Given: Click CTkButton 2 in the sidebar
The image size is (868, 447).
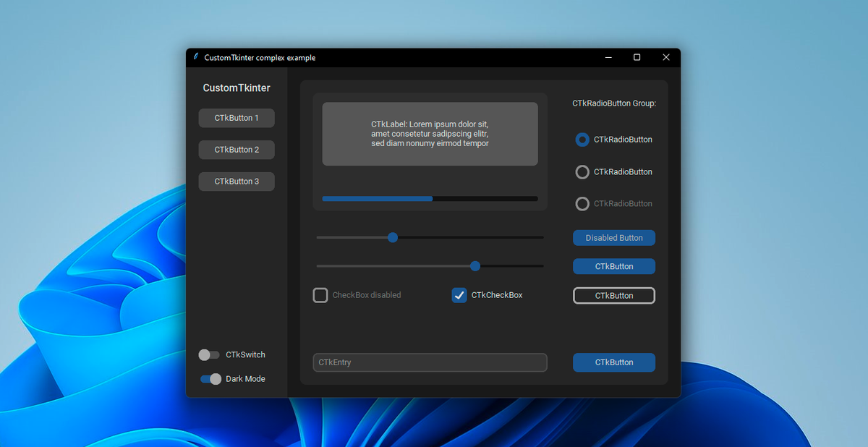Looking at the screenshot, I should coord(237,150).
